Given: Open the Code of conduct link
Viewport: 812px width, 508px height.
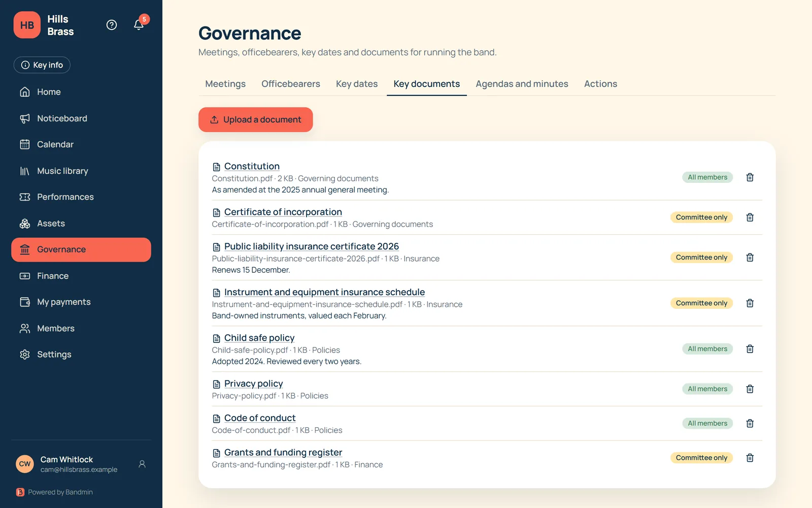Looking at the screenshot, I should point(260,418).
